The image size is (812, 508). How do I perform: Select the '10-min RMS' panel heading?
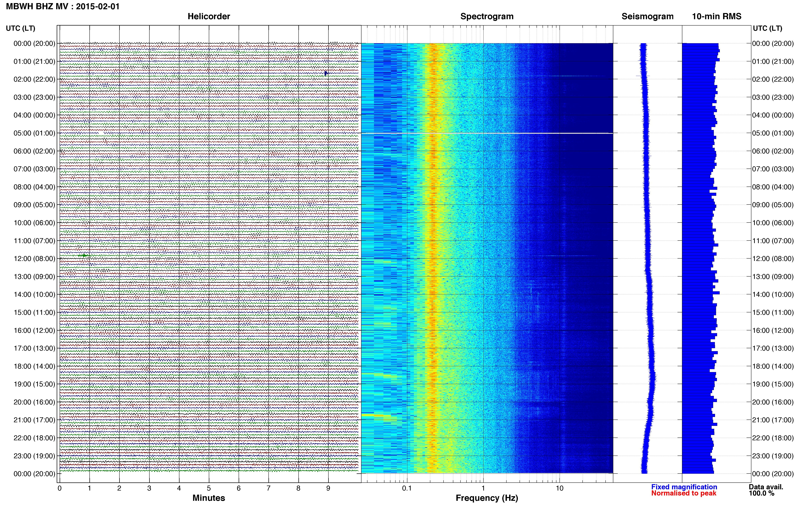coord(717,16)
